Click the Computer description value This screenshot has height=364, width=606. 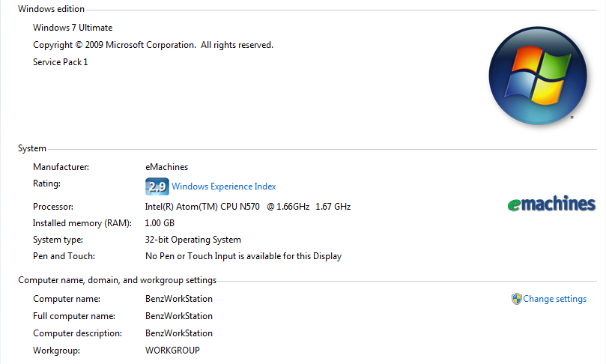click(x=178, y=333)
